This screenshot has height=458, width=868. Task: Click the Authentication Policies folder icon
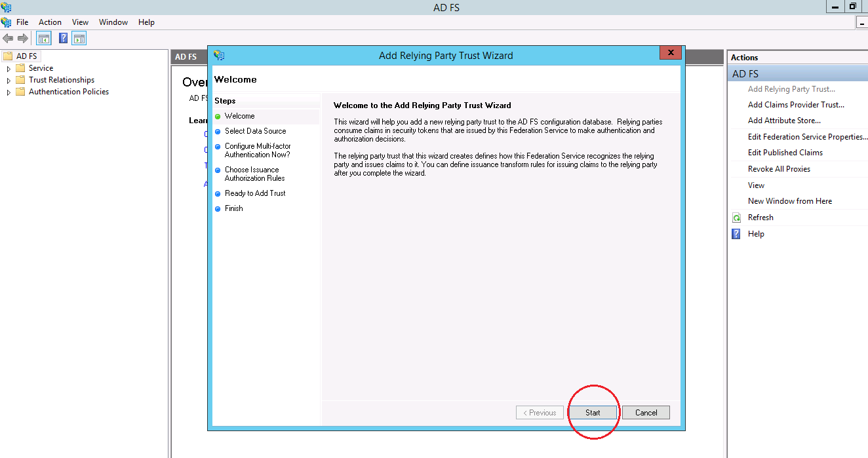(20, 92)
